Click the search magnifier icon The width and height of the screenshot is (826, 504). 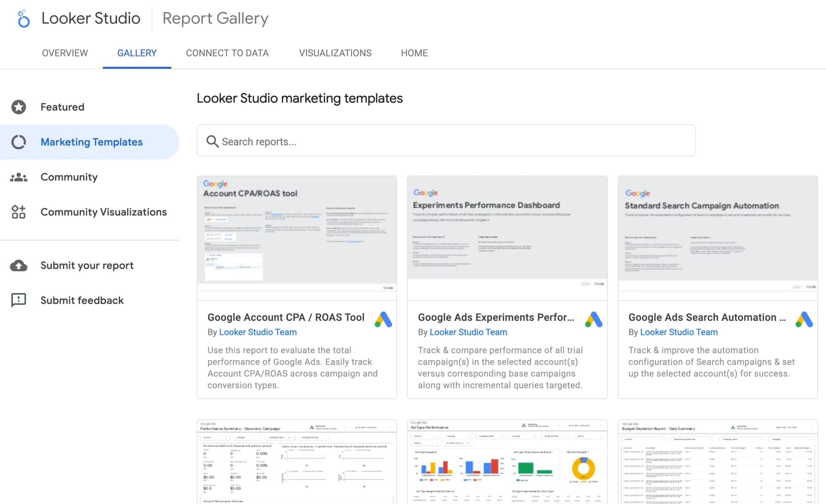212,142
